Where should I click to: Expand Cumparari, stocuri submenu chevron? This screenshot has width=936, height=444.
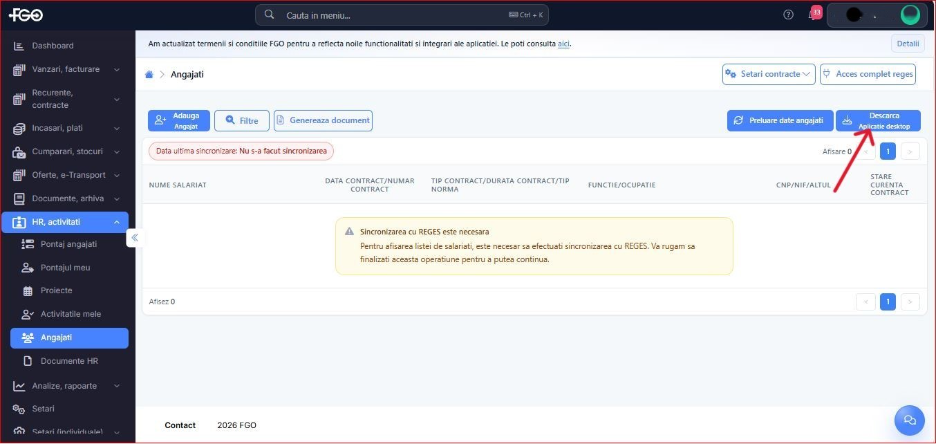116,152
